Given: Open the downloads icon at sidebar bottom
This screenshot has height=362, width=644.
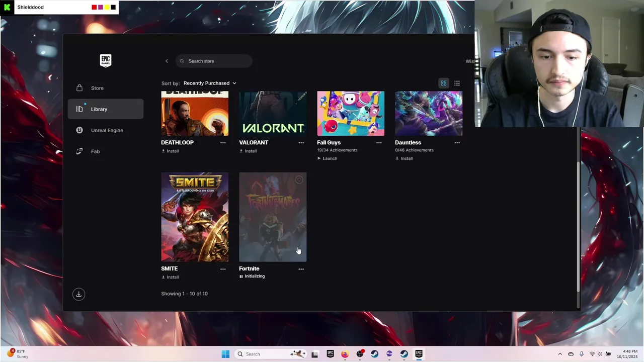Looking at the screenshot, I should pos(78,294).
